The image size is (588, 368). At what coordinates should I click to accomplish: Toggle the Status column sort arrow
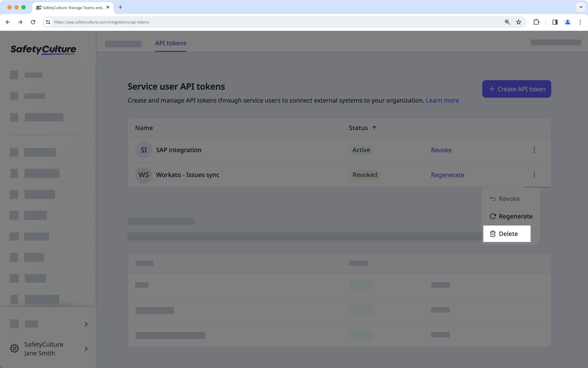point(374,128)
